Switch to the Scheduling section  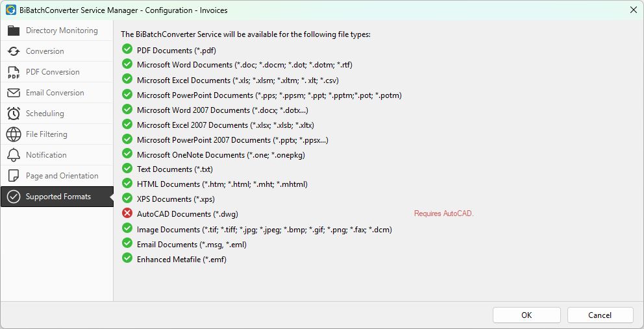tap(45, 114)
